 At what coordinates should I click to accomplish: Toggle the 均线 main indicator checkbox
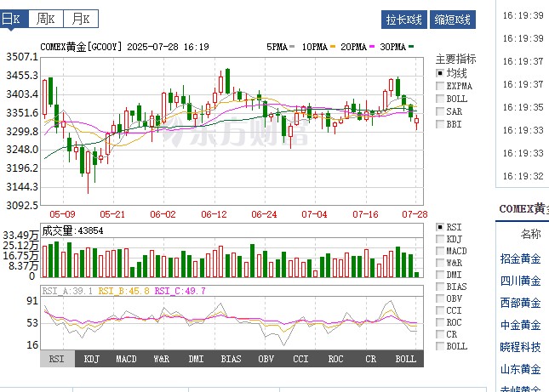click(x=439, y=73)
